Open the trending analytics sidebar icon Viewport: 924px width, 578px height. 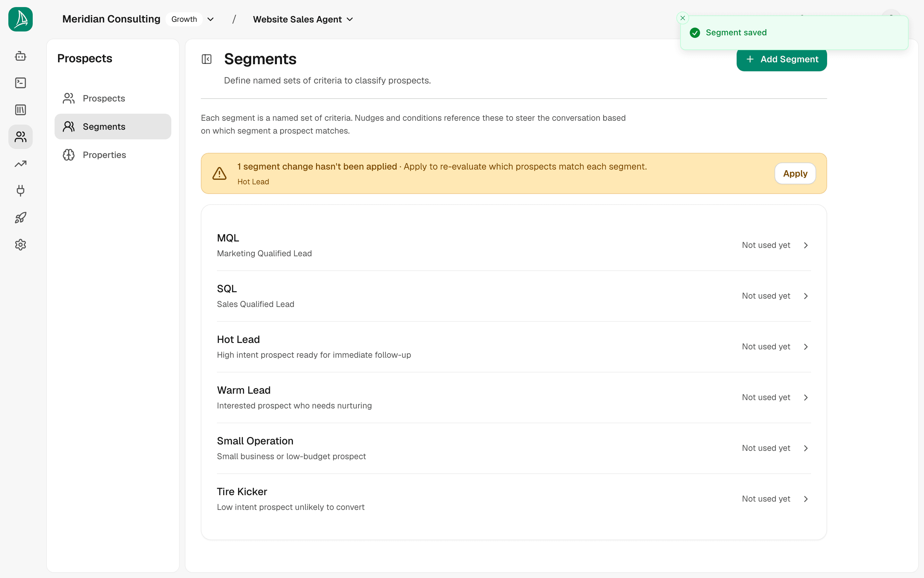[21, 164]
